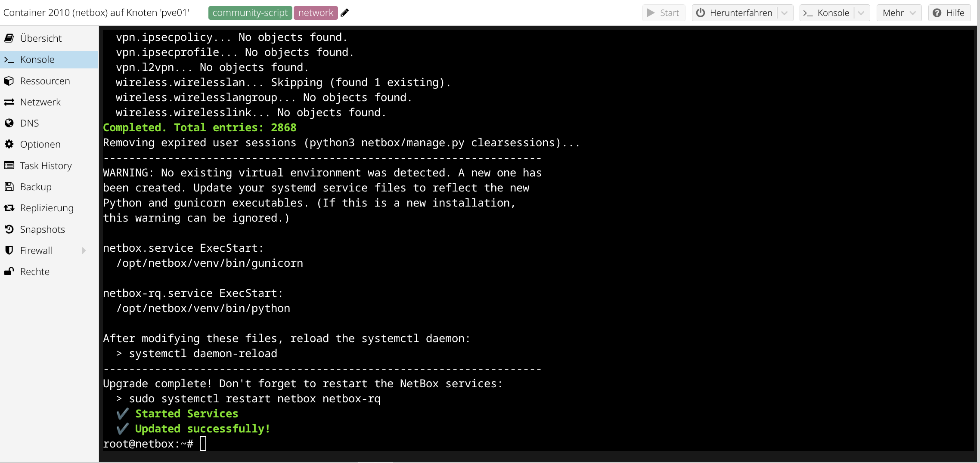Click the Start button
This screenshot has height=463, width=980.
(664, 13)
